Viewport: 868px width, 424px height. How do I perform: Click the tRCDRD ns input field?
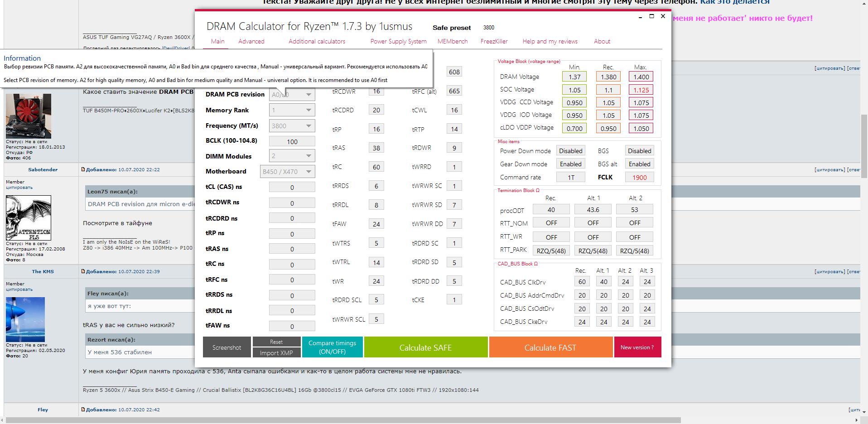[x=292, y=218]
